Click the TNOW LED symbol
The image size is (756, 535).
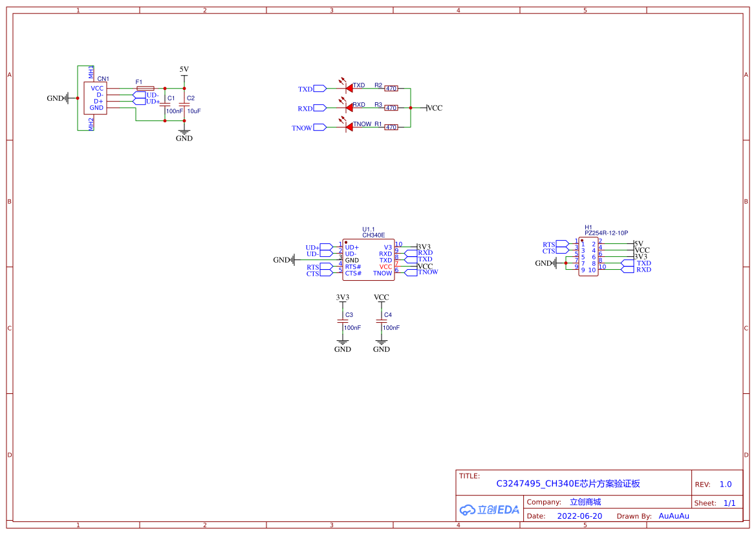click(x=349, y=127)
